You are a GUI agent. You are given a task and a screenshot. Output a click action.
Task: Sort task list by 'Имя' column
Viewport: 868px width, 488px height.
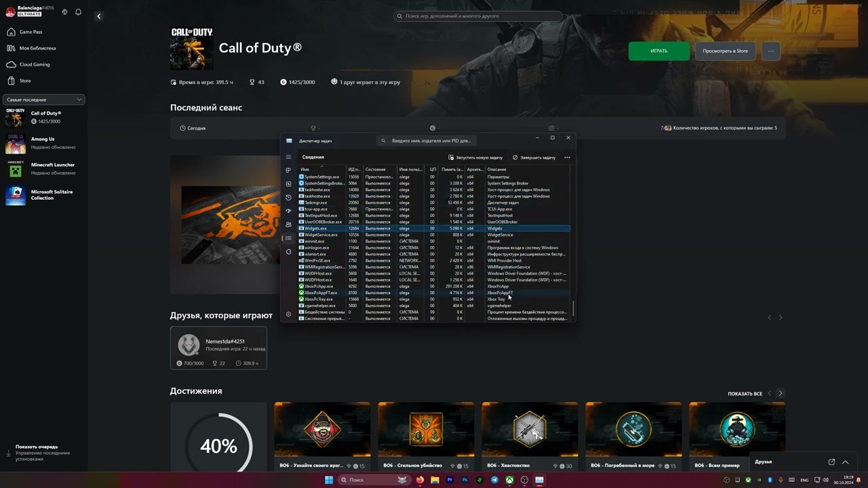click(x=321, y=169)
